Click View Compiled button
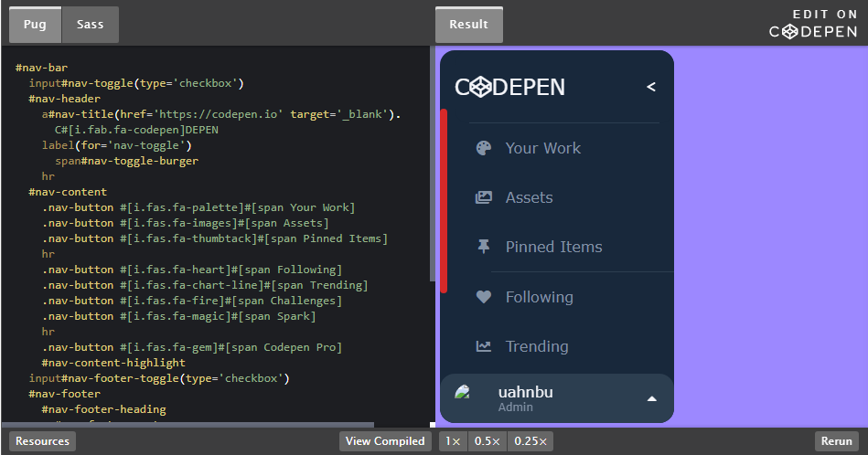The height and width of the screenshot is (455, 868). pyautogui.click(x=385, y=441)
